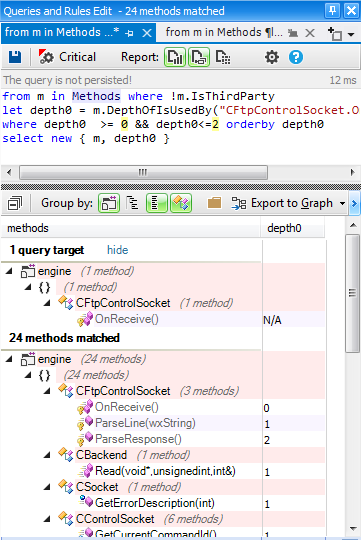Viewport: 361px width, 540px height.
Task: Click the ParseLine method icon
Action: [85, 423]
